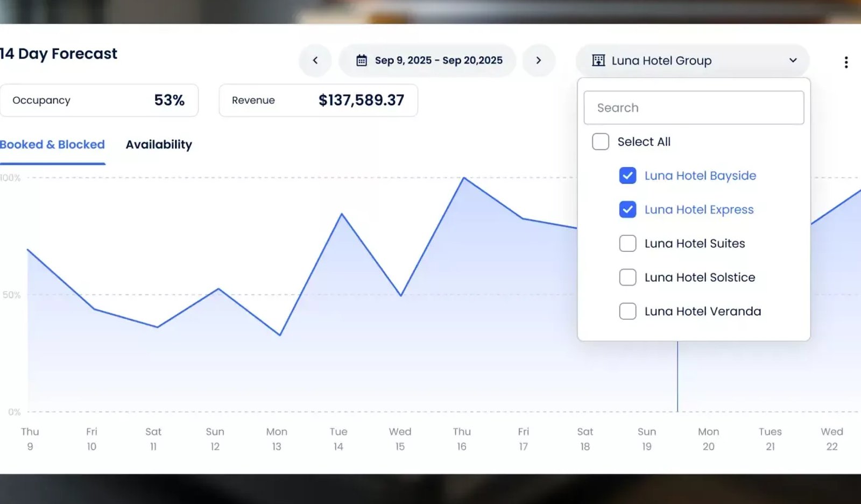Viewport: 861px width, 504px height.
Task: Open the Sep 9 – Sep 20 date picker
Action: click(x=428, y=60)
